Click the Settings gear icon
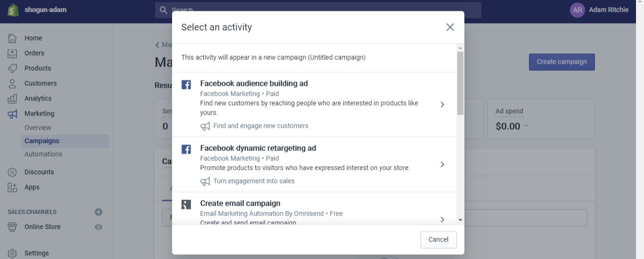This screenshot has height=259, width=644. pos(12,253)
